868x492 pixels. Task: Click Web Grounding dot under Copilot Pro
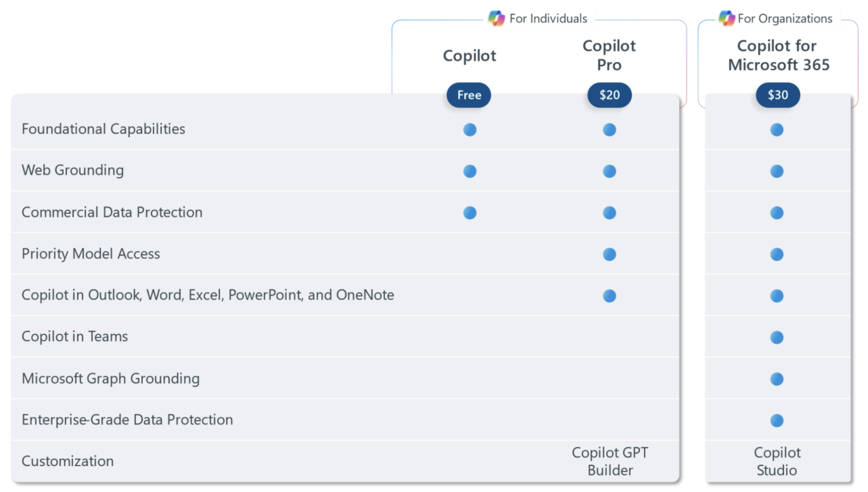tap(609, 171)
